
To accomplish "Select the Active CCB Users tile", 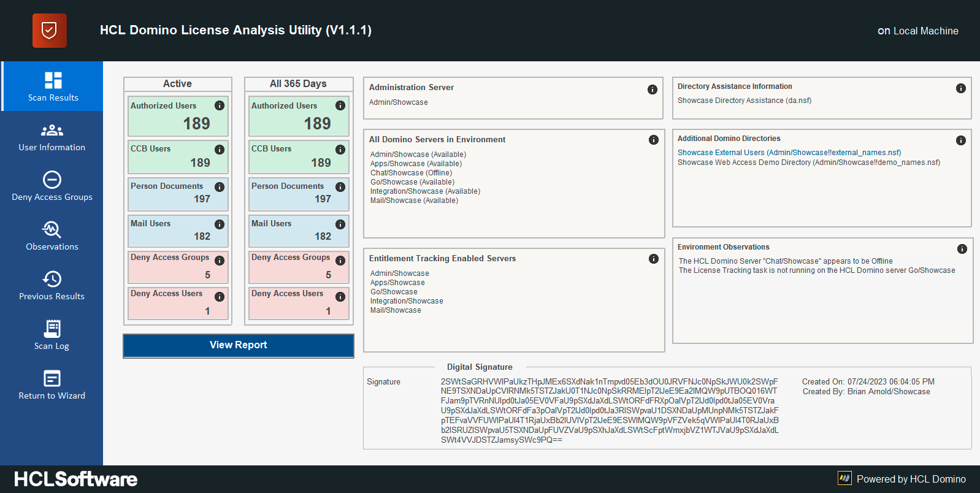I will point(178,157).
